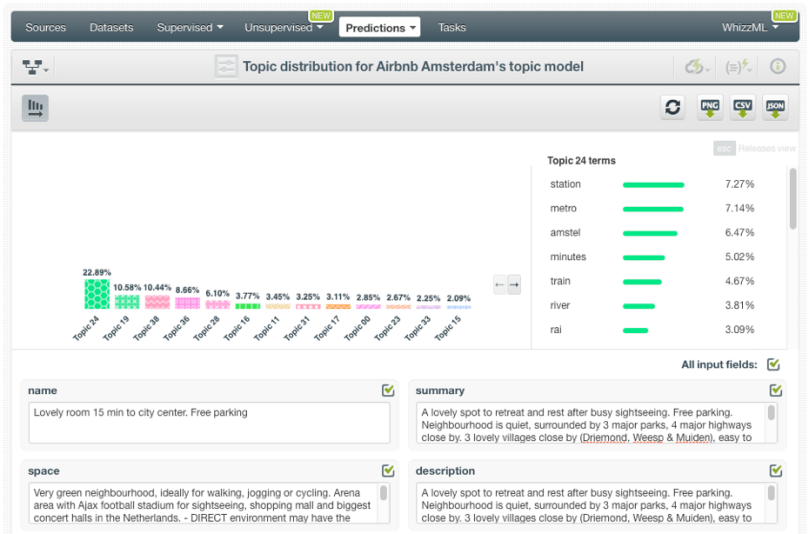The width and height of the screenshot is (809, 534).
Task: Select the Topic 24 bar in chart
Action: pos(97,294)
